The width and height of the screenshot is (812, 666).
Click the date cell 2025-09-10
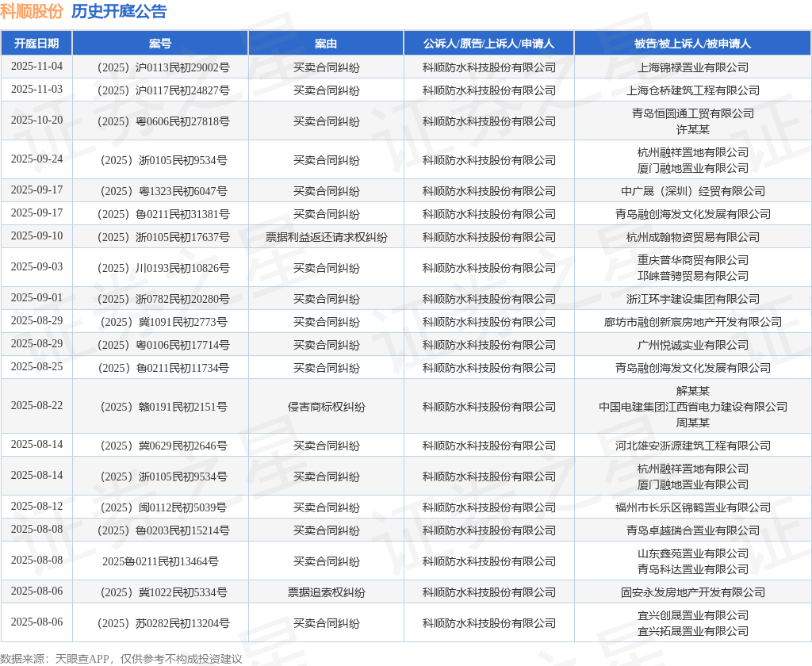click(x=36, y=235)
